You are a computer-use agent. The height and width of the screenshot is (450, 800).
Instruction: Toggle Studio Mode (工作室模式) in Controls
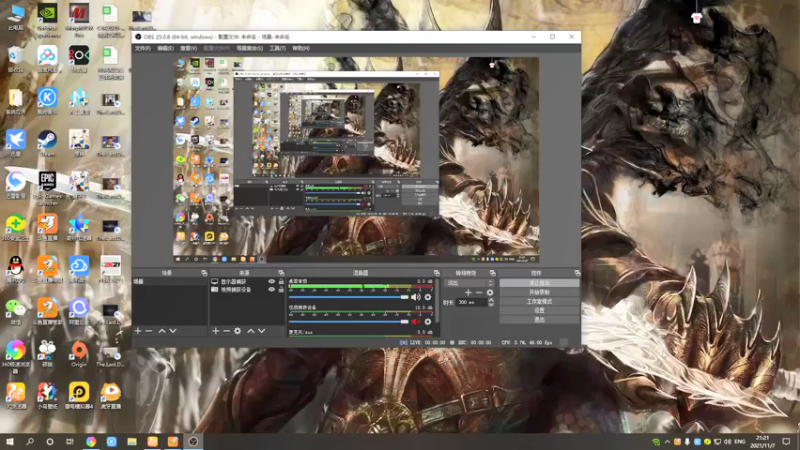(539, 302)
